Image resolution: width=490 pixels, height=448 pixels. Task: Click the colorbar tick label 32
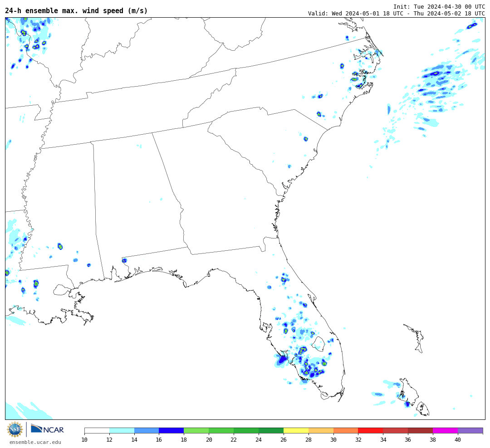358,440
